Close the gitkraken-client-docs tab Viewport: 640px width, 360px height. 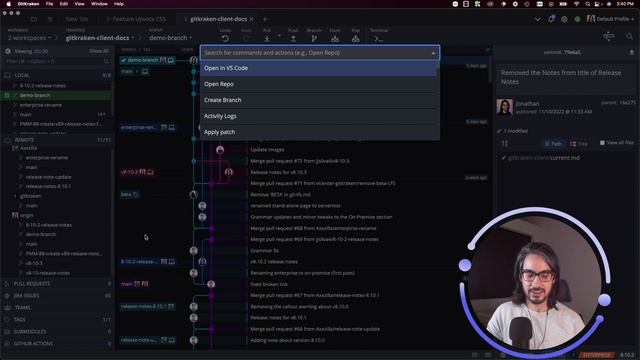click(x=251, y=19)
